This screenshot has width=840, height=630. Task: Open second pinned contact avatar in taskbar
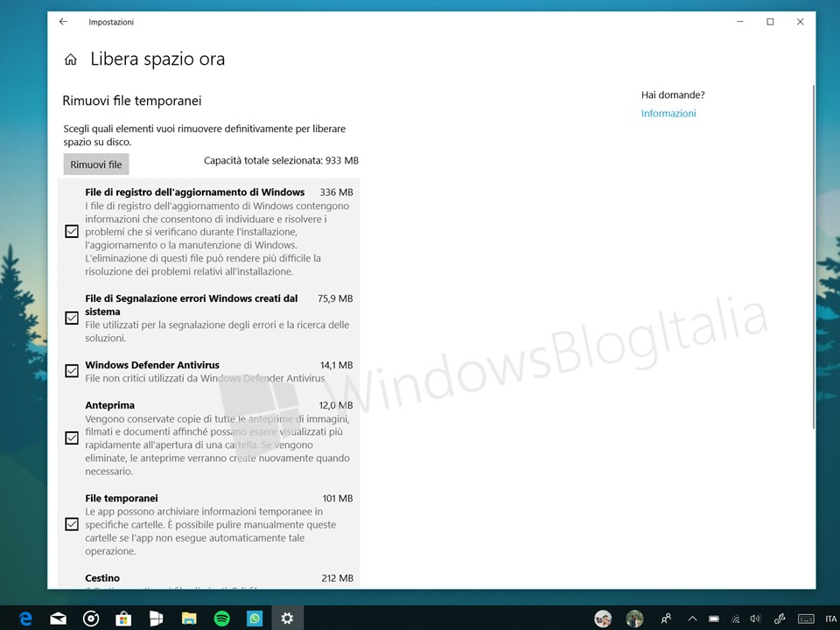[635, 619]
